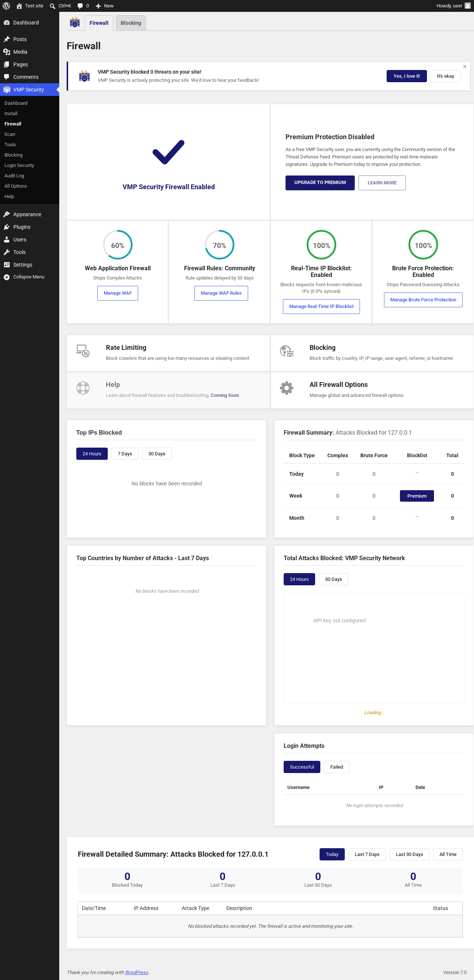Filter detailed summary to Last 7 Days
Screen dimensions: 474x980
pos(367,854)
